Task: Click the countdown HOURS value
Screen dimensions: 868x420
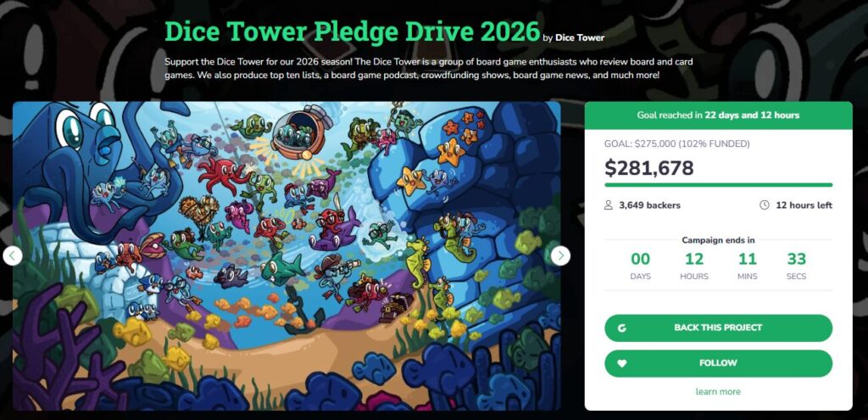Action: [x=694, y=259]
